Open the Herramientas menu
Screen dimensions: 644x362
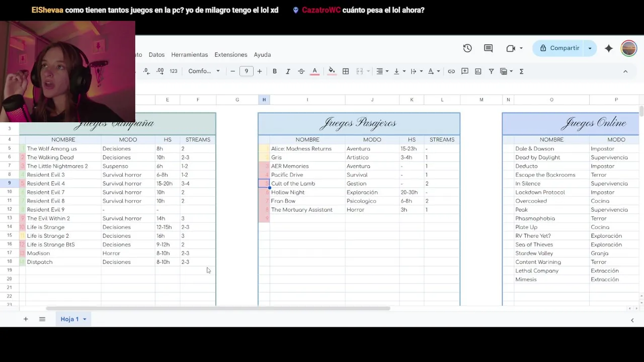pos(189,55)
